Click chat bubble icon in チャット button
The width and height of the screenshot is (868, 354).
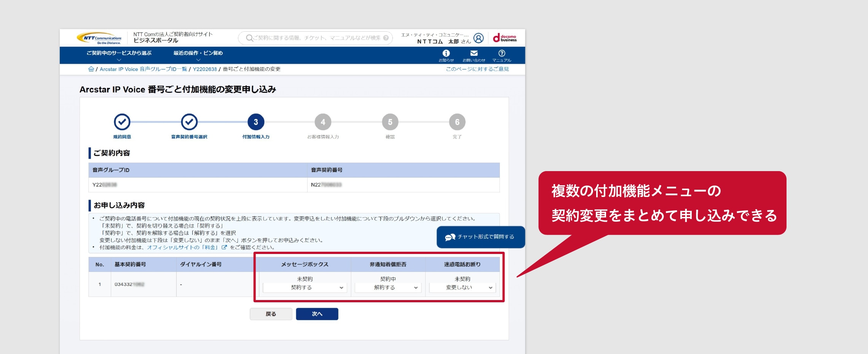(450, 237)
